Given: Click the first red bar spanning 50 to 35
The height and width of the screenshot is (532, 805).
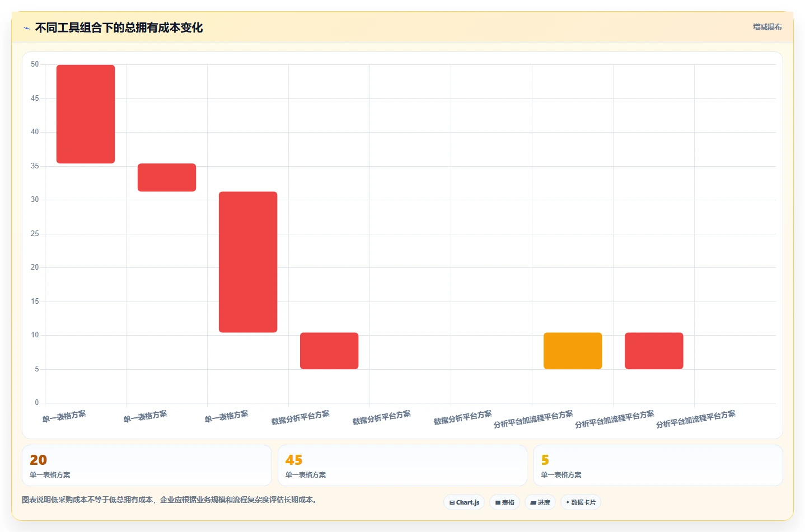Looking at the screenshot, I should pos(86,114).
